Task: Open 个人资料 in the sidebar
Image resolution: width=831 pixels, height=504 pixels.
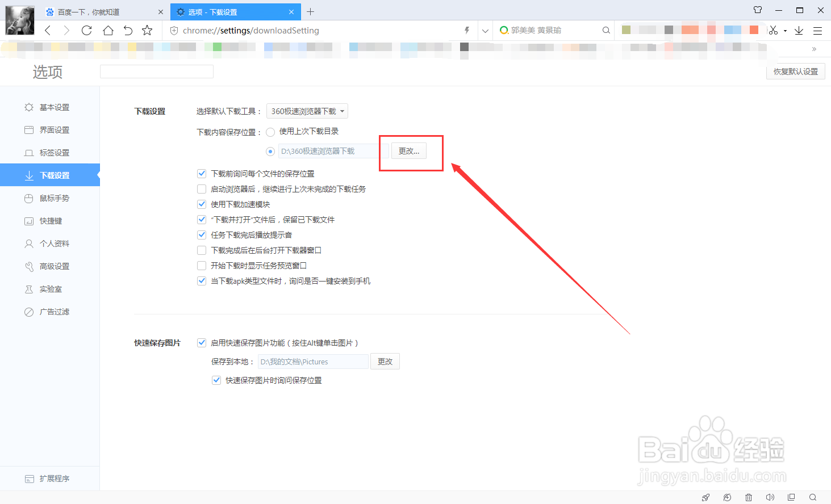Action: [50, 243]
